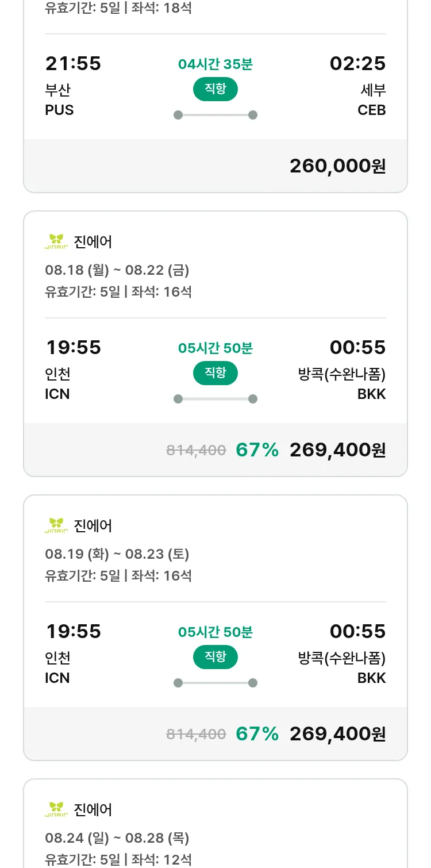Image resolution: width=431 pixels, height=868 pixels.
Task: Tap the Jin Air logo on 08.19 flight
Action: click(x=56, y=525)
